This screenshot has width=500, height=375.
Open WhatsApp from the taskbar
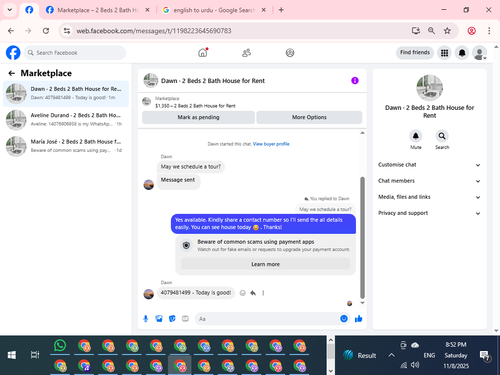pos(60,345)
